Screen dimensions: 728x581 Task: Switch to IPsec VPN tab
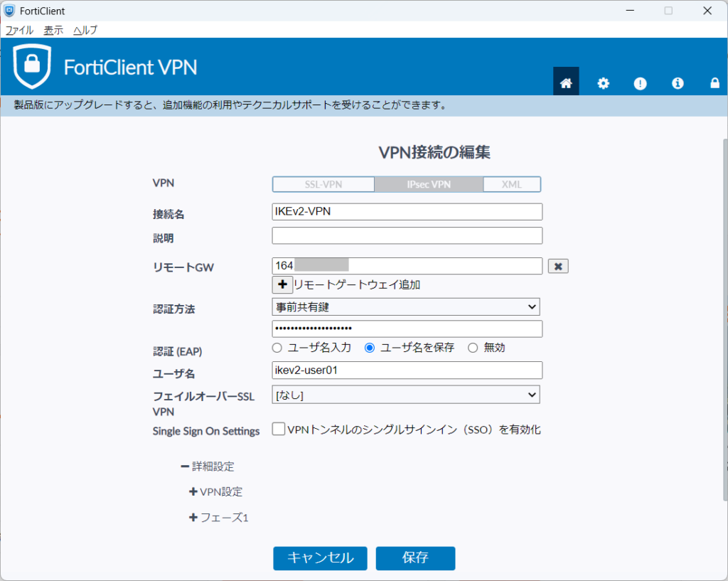point(429,184)
